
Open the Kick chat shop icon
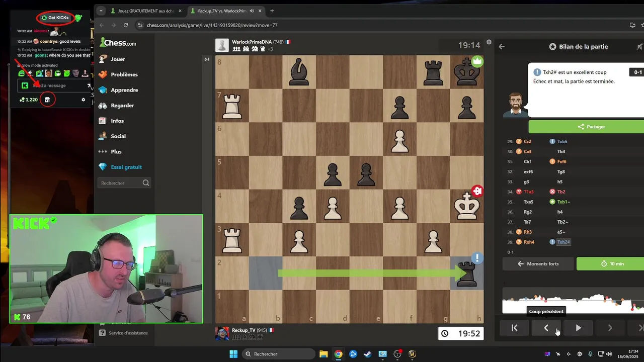[x=47, y=100]
